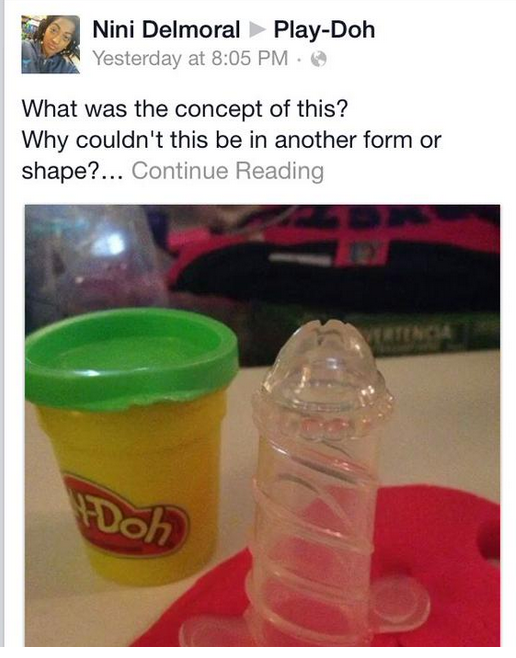Open the attached post photo
Image resolution: width=516 pixels, height=658 pixels.
point(262,426)
